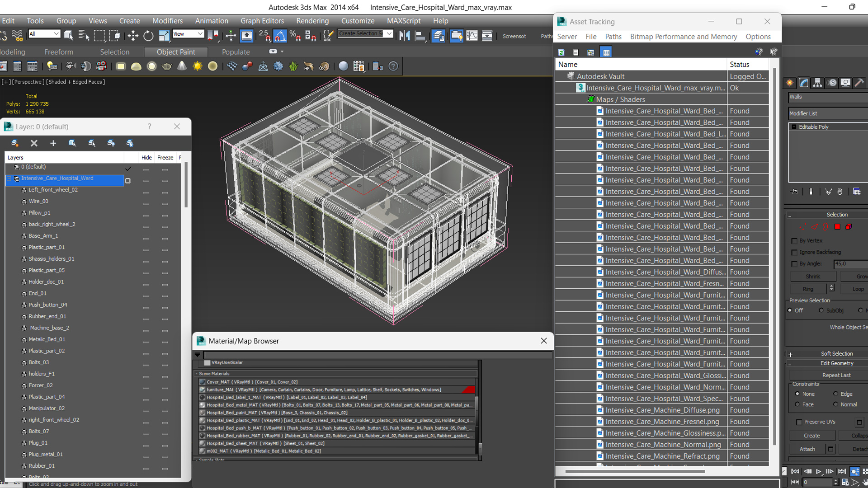
Task: Freeze all layers snowflake icon
Action: [x=130, y=143]
